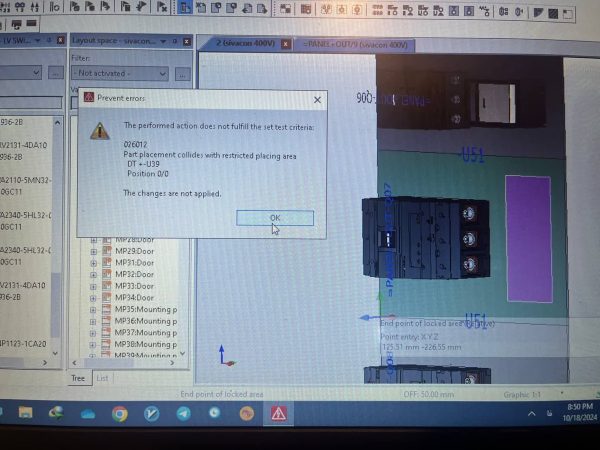Viewport: 600px width, 450px height.
Task: Open the Layout space panel title dropdown arrow
Action: click(x=163, y=41)
